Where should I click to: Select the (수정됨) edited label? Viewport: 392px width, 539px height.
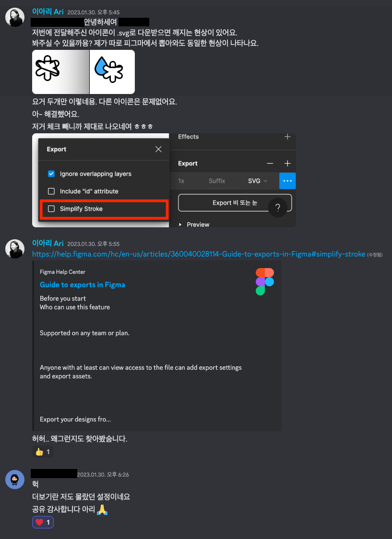pyautogui.click(x=375, y=255)
